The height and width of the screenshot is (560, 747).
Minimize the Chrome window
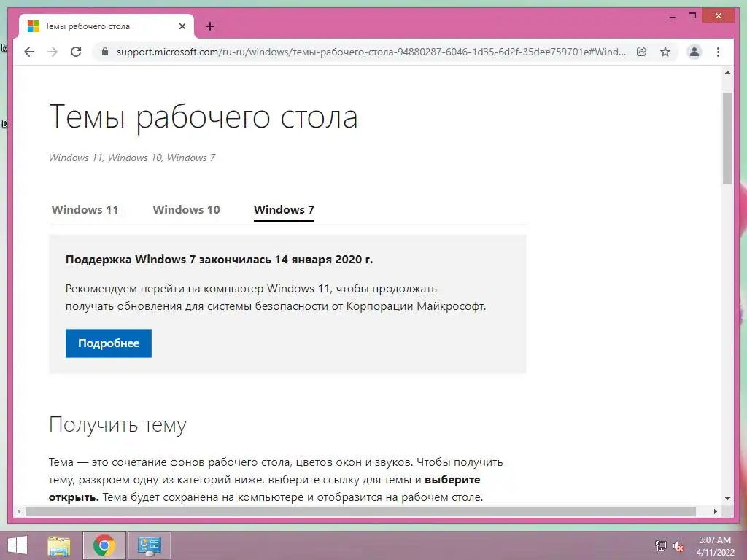tap(672, 16)
